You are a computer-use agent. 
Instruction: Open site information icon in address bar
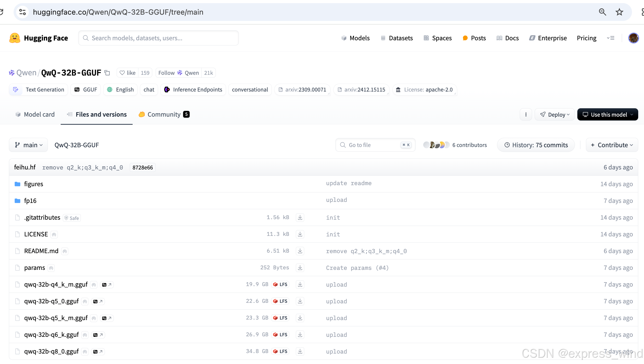23,12
